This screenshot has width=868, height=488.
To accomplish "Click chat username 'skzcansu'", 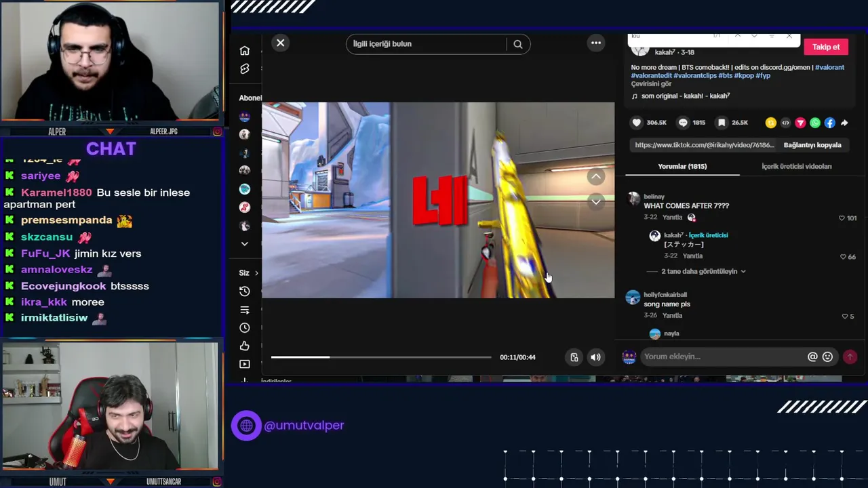I will (47, 237).
